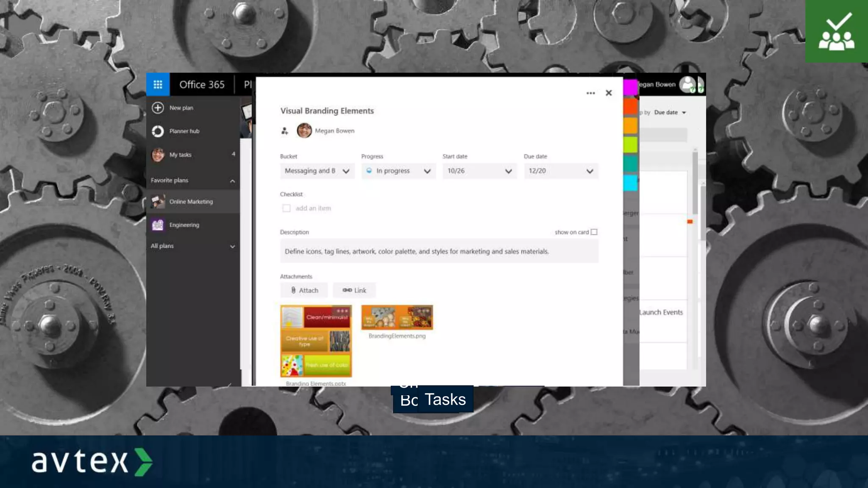The height and width of the screenshot is (488, 868).
Task: Open the Progress 'In progress' dropdown
Action: (x=398, y=171)
